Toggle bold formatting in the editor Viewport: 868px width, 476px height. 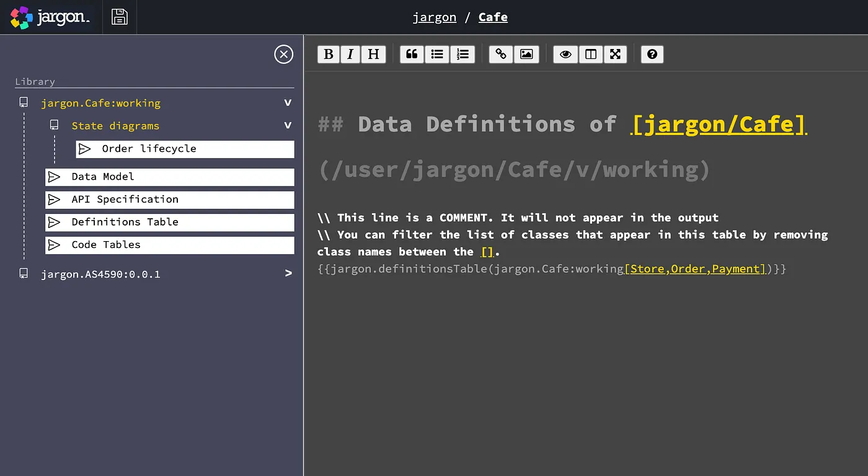click(x=328, y=55)
